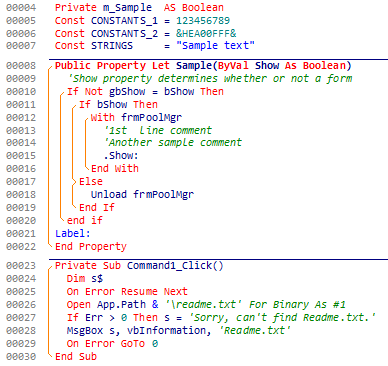Click 'End If' on line 00019
The image size is (388, 366).
97,208
